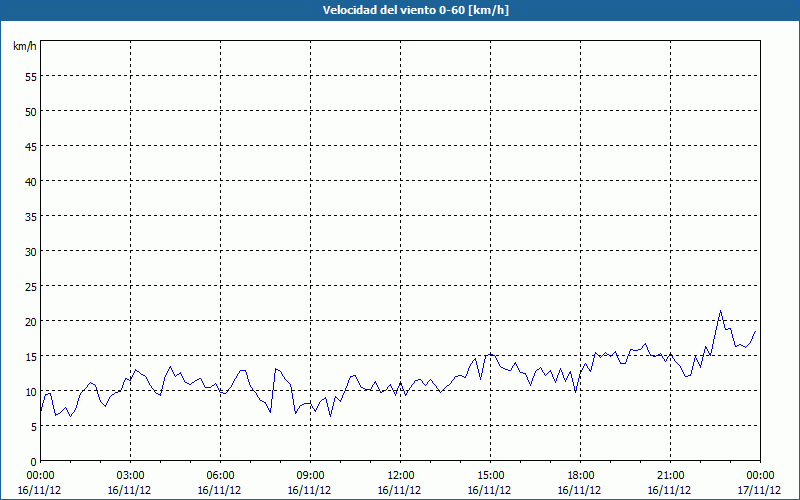800x500 pixels.
Task: Click the 12:00 time label
Action: pyautogui.click(x=401, y=476)
